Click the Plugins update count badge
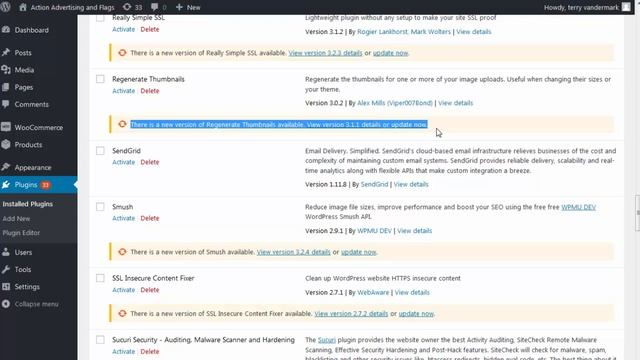Viewport: 640px width, 360px height. pos(45,185)
